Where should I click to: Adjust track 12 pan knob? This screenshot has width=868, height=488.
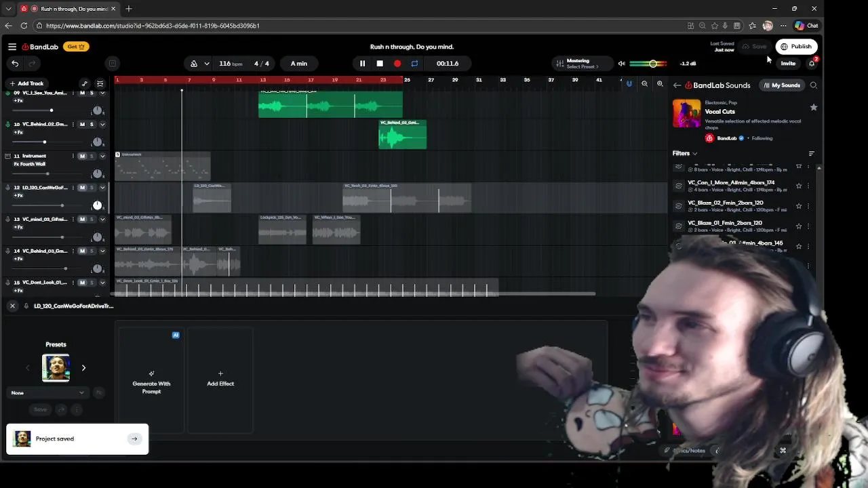(x=97, y=205)
